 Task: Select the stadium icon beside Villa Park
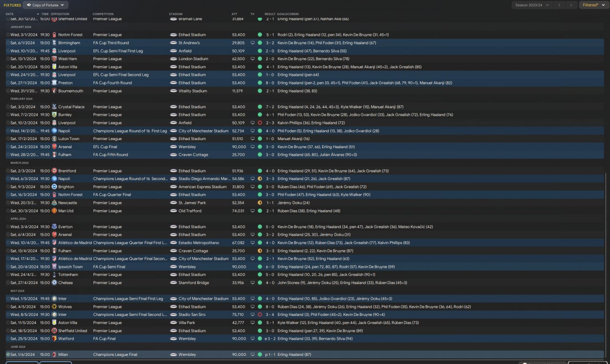173,323
